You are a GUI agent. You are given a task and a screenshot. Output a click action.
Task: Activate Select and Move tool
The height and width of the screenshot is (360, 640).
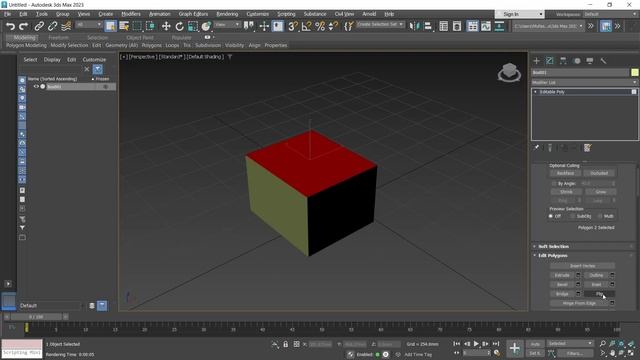166,26
